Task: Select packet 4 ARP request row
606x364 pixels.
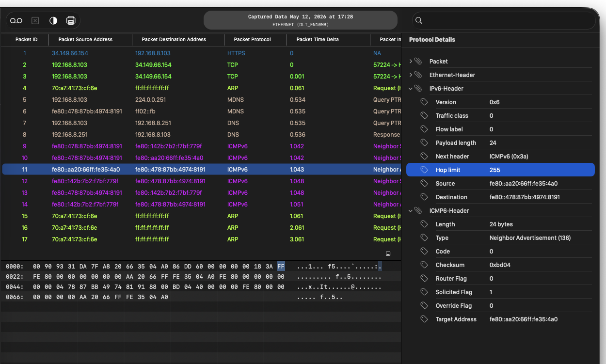Action: (x=201, y=88)
